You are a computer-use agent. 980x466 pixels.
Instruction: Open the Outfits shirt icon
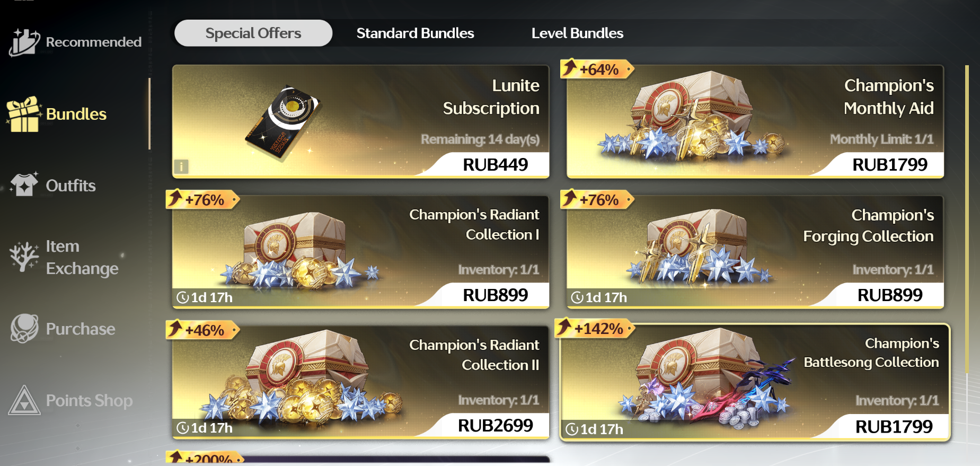pos(24,185)
